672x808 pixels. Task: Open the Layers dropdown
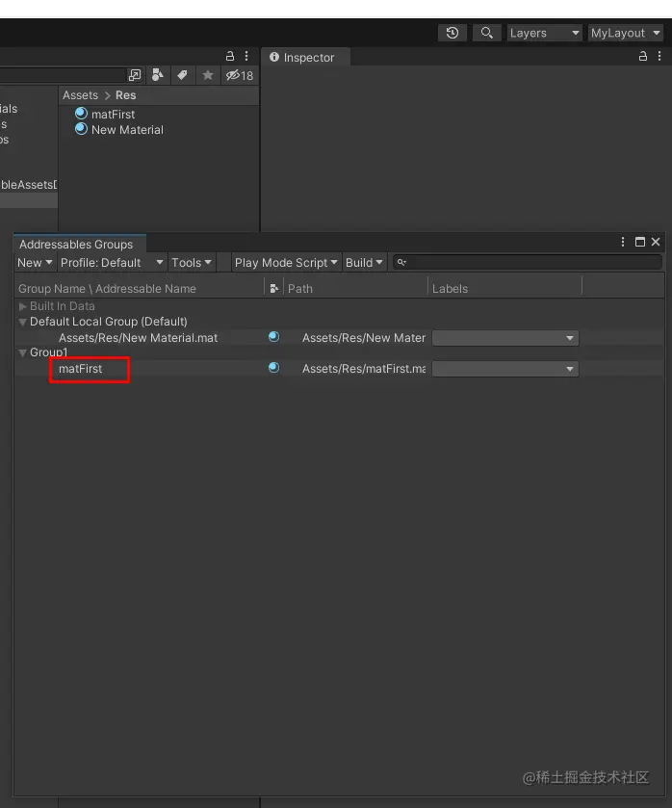coord(544,33)
